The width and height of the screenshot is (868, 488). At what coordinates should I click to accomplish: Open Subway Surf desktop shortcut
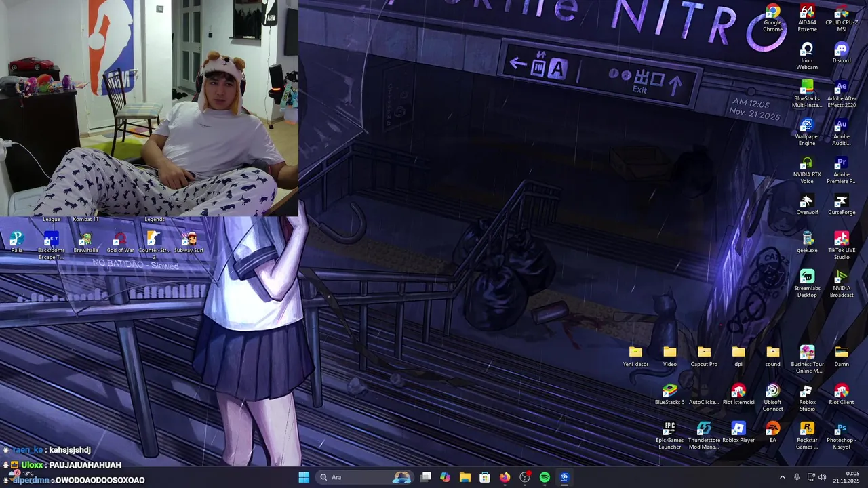pos(189,243)
